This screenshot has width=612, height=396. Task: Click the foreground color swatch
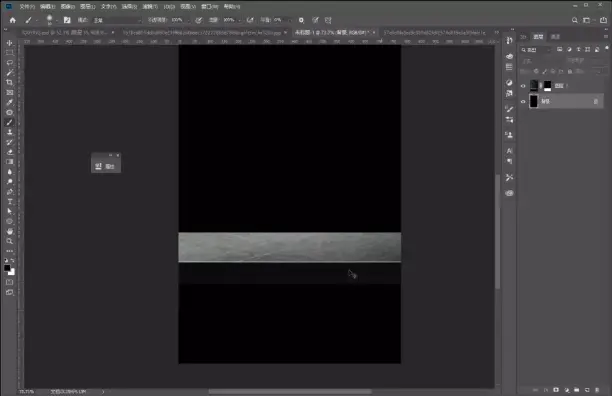(7, 268)
